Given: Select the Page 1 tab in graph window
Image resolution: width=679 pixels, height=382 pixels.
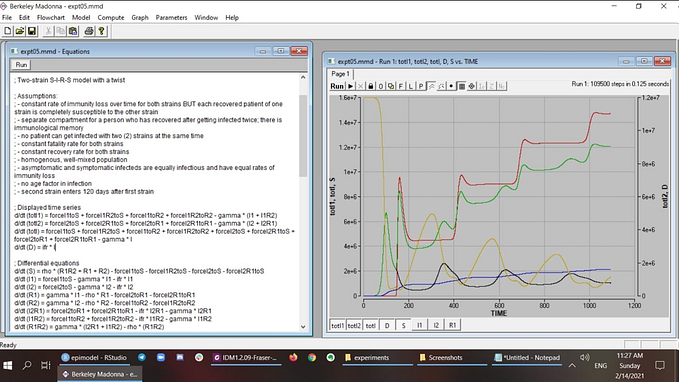Looking at the screenshot, I should pyautogui.click(x=340, y=74).
